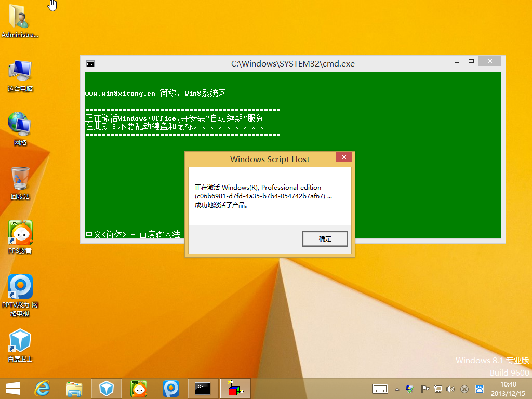532x399 pixels.
Task: Open the Baidu paw icon in system tray
Action: 479,389
